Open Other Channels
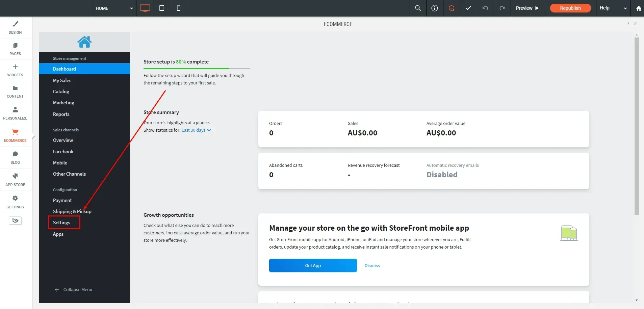The image size is (644, 309). coord(69,174)
